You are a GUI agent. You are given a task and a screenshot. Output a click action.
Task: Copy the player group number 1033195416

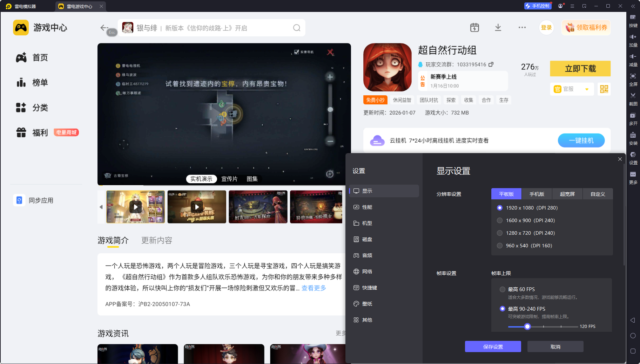coord(491,64)
